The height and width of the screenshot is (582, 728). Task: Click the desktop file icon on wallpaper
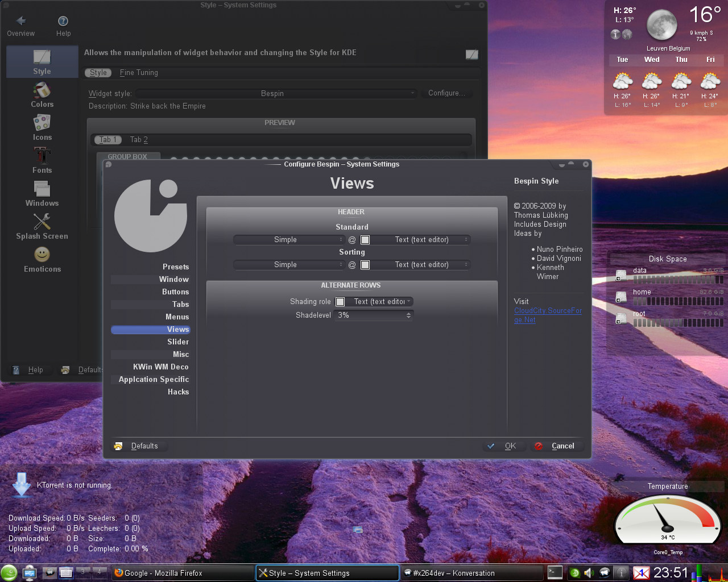pyautogui.click(x=358, y=530)
